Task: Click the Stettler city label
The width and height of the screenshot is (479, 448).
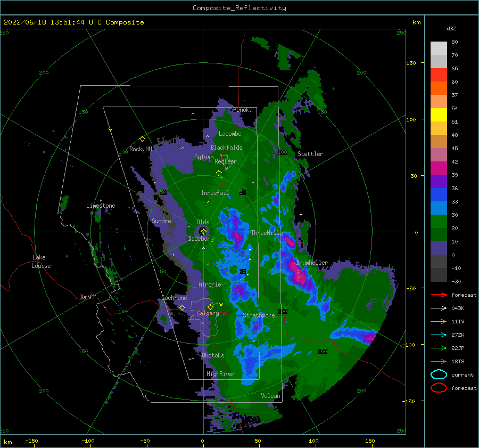Action: (x=310, y=154)
